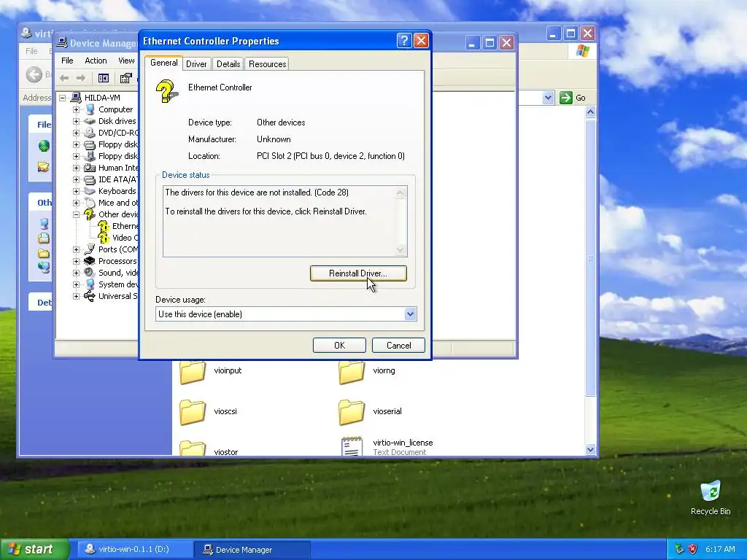The image size is (747, 560).
Task: Click Device Manager taskbar button
Action: tap(252, 549)
